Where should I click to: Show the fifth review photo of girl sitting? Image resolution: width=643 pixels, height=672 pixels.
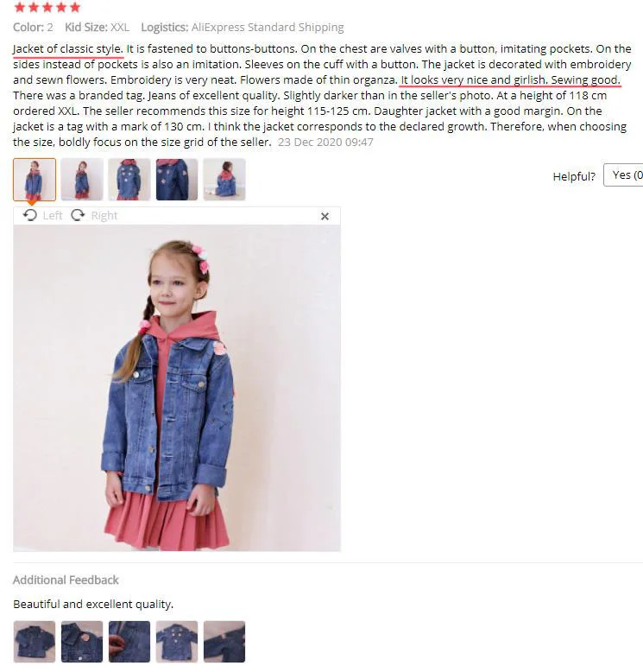coord(224,179)
